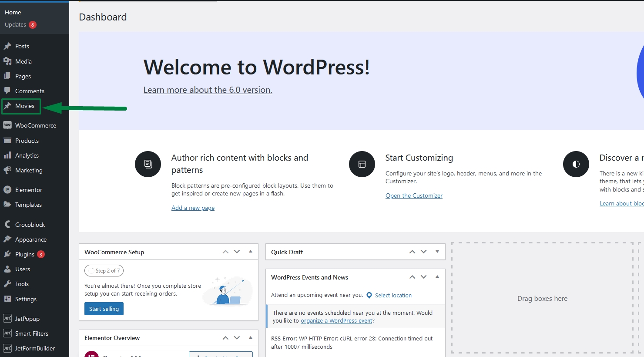Open the Movies menu label

point(25,106)
